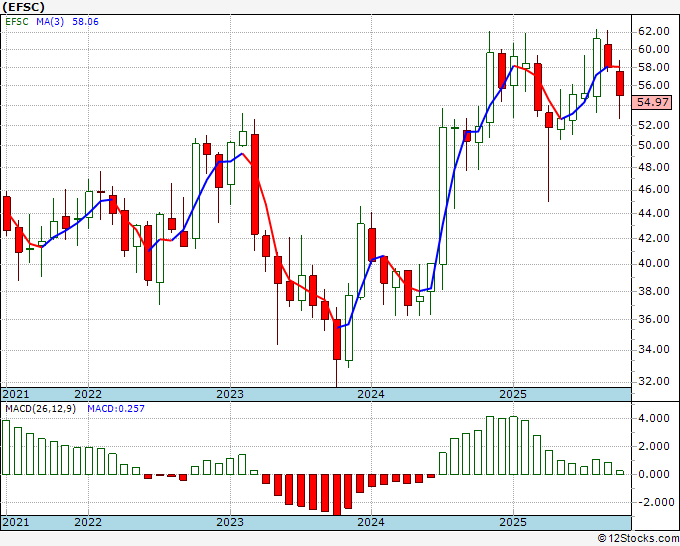Click the 4.000 MACD axis label
680x546 pixels.
(654, 418)
